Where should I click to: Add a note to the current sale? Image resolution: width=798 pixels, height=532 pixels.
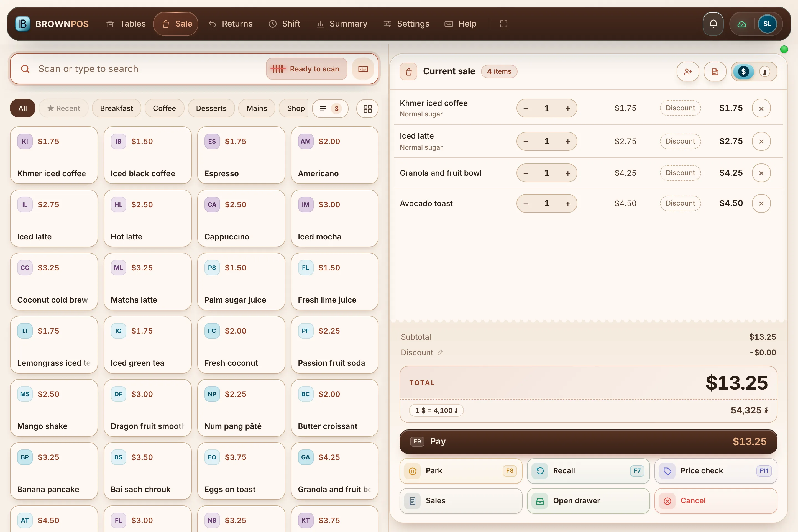pos(715,71)
